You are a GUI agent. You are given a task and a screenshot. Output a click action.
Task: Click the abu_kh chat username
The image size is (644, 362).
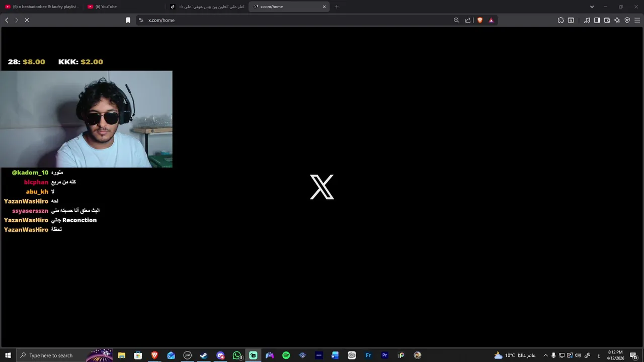click(x=37, y=192)
